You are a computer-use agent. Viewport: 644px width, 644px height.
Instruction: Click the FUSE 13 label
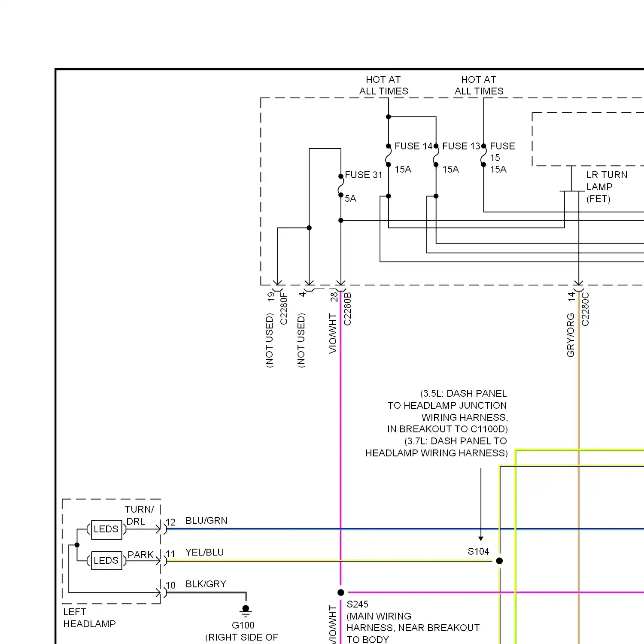click(x=461, y=146)
